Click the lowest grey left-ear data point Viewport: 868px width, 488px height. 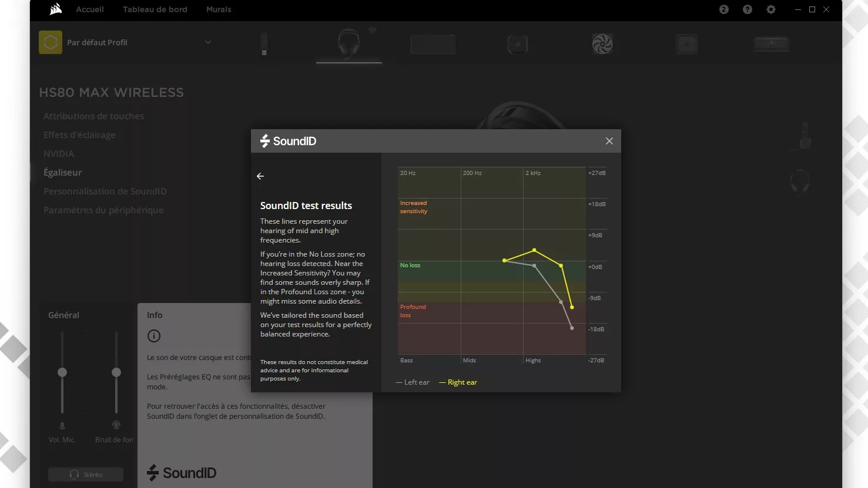click(572, 328)
